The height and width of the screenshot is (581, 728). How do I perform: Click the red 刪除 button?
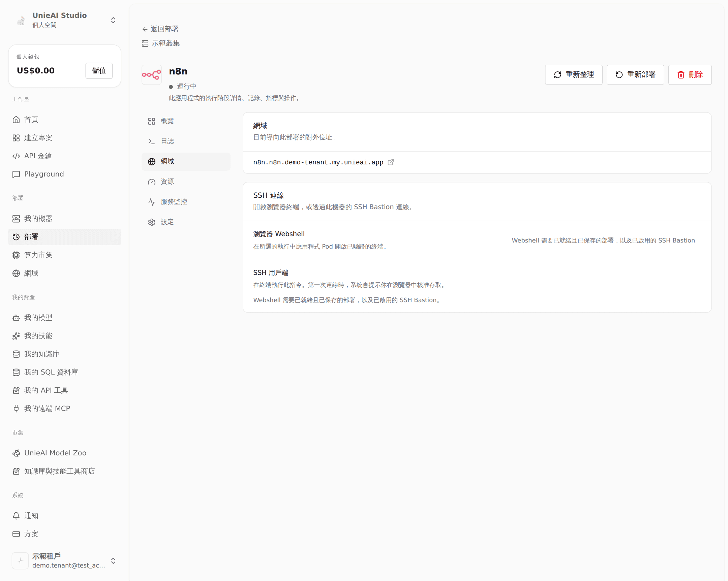690,75
